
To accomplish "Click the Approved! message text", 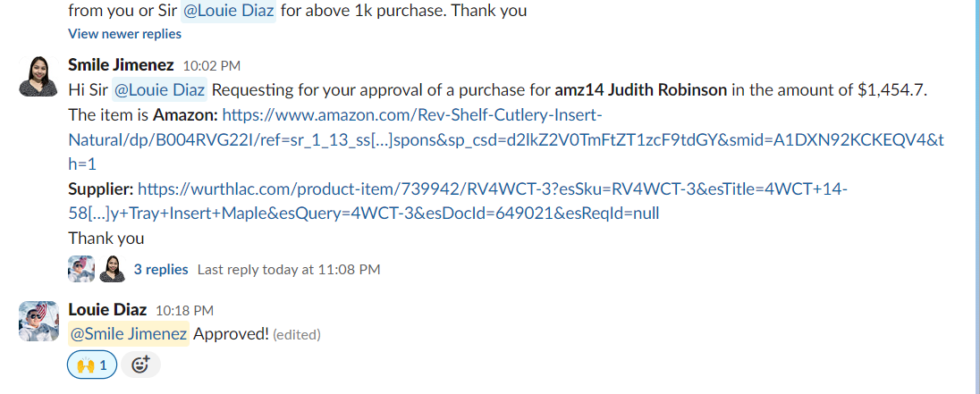I will (x=232, y=334).
